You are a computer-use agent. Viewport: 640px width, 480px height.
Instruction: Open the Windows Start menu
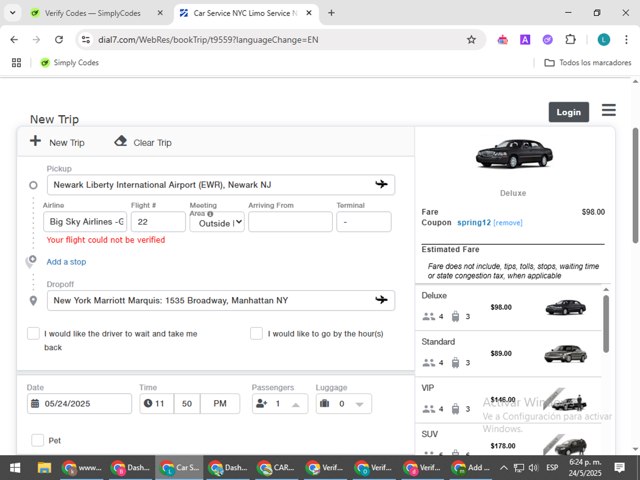coord(15,467)
